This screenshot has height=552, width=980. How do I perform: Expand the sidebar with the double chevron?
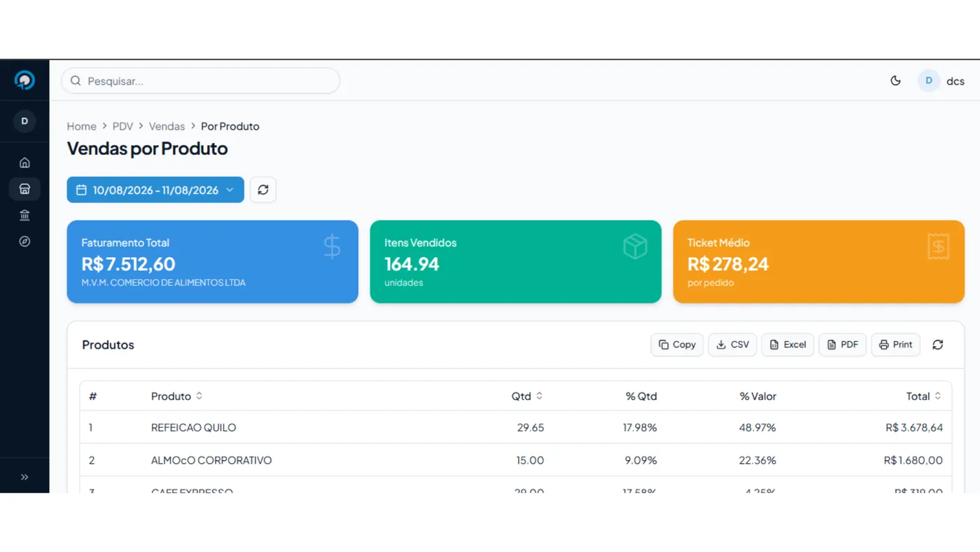[x=24, y=477]
